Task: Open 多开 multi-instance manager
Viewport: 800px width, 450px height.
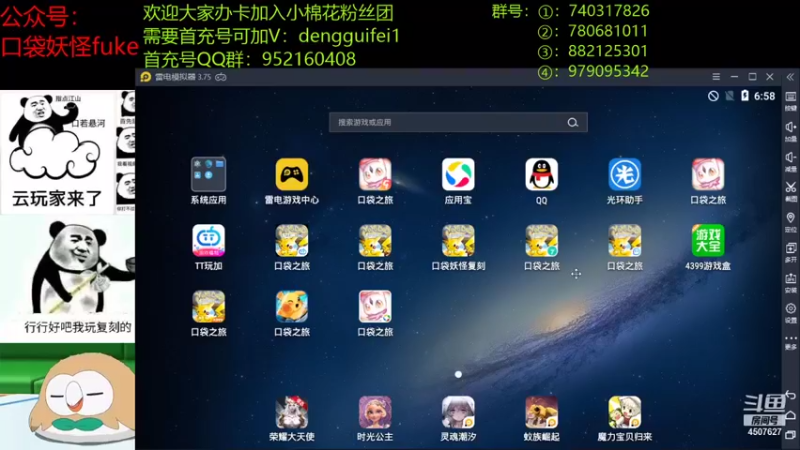Action: 790,252
